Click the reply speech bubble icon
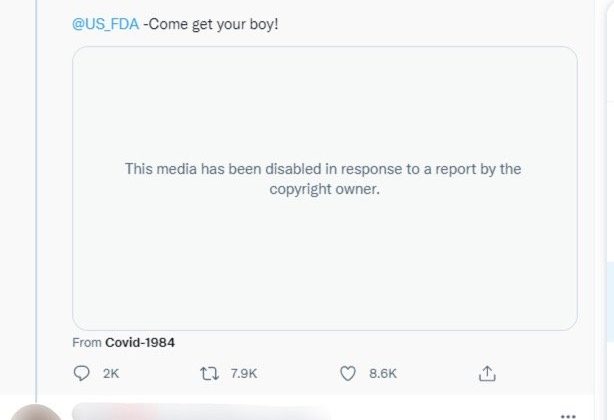Viewport: 614px width, 420px height. tap(82, 373)
